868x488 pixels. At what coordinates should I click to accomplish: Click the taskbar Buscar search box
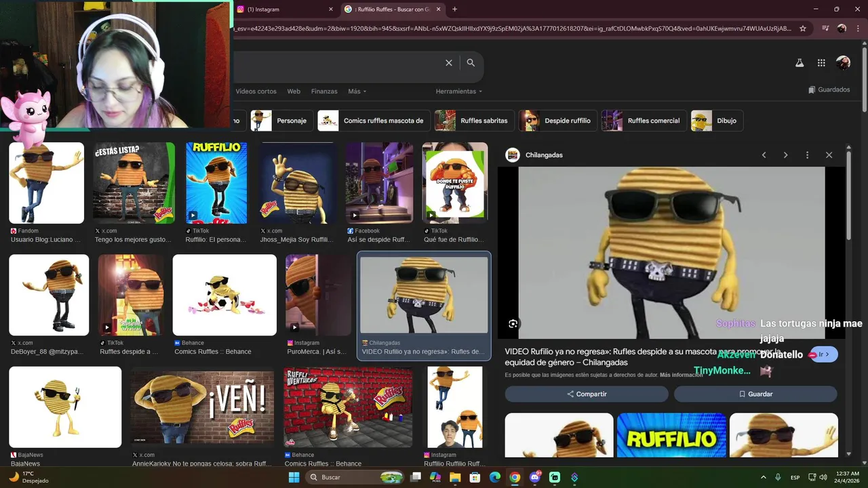(355, 477)
